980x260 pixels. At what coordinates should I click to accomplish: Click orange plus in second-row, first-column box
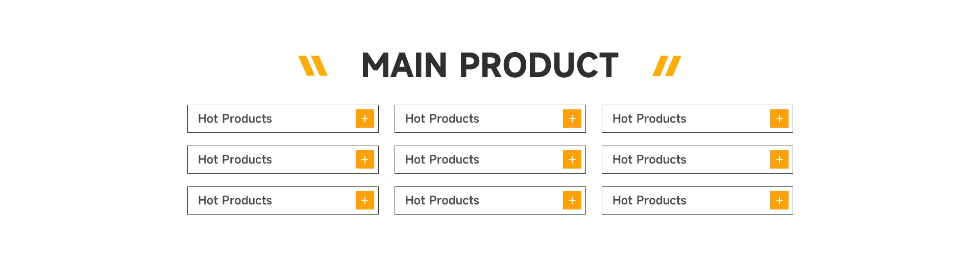[365, 159]
